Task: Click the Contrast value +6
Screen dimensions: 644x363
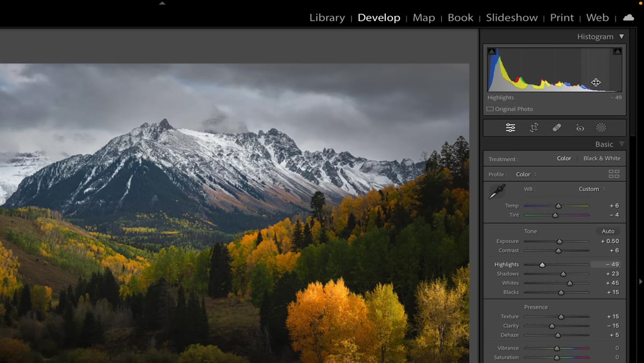Action: click(614, 250)
